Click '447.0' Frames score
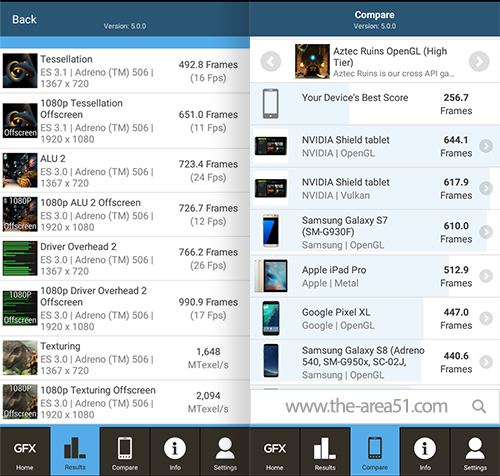 click(456, 312)
